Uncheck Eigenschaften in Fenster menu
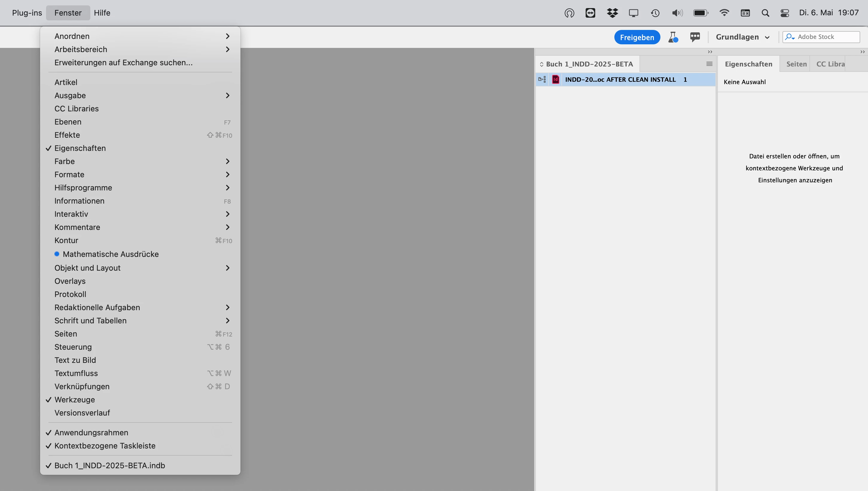868x491 pixels. 80,148
